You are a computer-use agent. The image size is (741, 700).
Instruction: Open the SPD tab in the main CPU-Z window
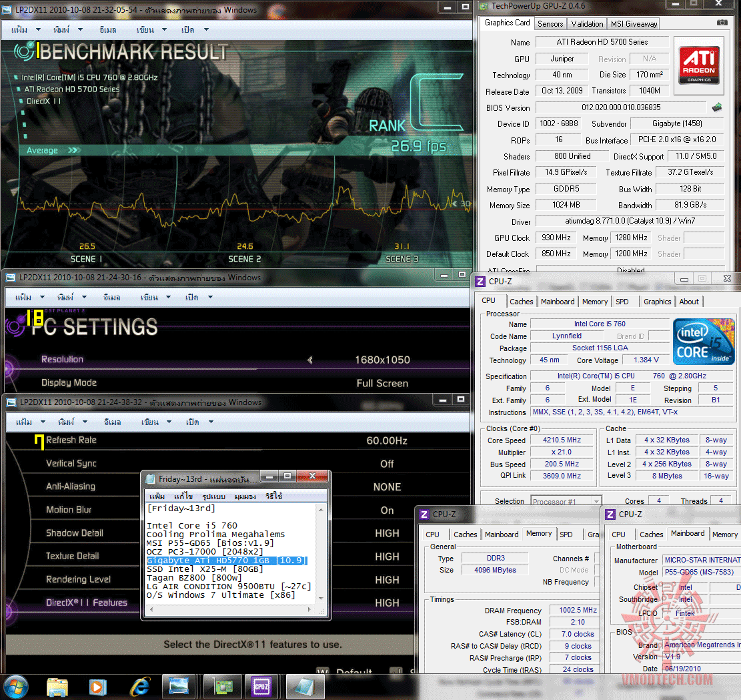pos(622,302)
